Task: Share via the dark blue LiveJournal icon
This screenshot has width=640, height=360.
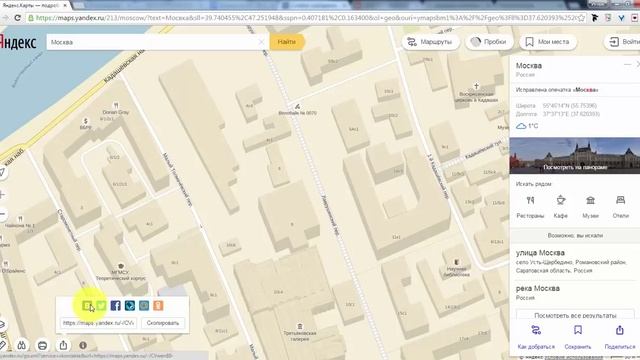Action: (130, 305)
